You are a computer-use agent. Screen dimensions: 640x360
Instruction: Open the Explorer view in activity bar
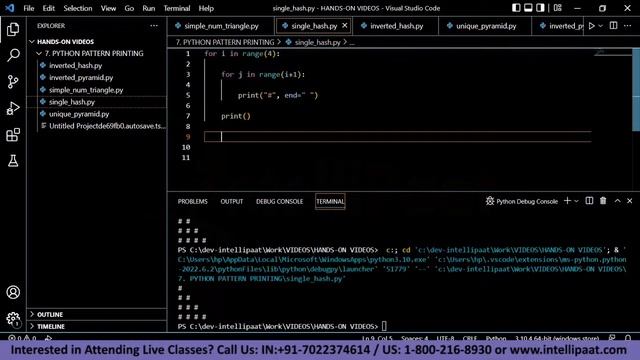pos(13,29)
